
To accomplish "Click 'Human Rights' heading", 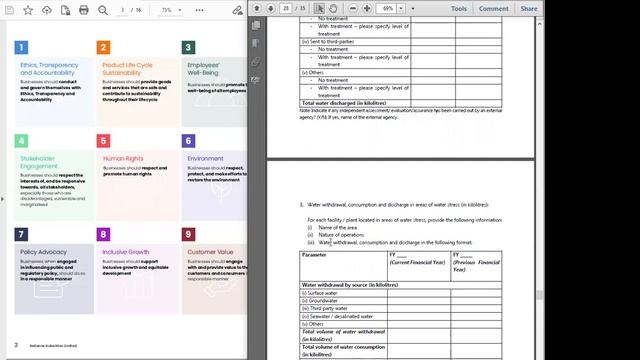I will click(123, 158).
